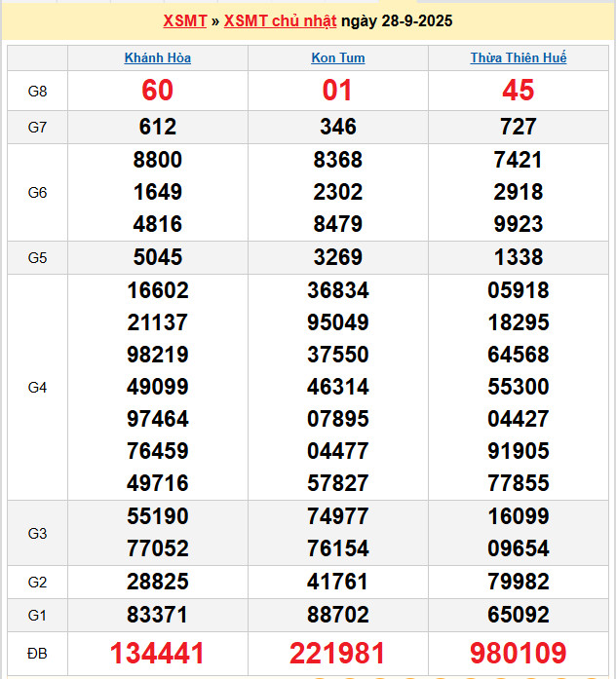Open the Kon Tum province link
Screen dimensions: 616x679
point(338,58)
